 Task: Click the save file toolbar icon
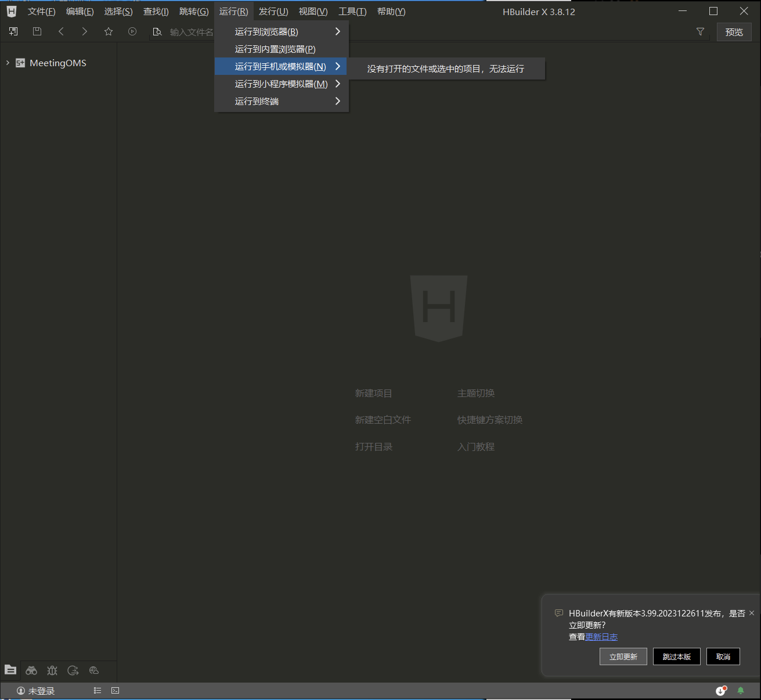pos(37,31)
